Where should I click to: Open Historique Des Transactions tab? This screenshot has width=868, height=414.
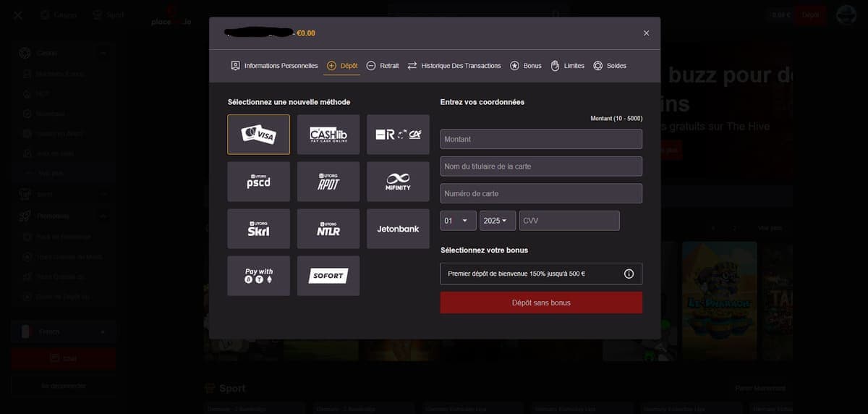click(x=454, y=66)
